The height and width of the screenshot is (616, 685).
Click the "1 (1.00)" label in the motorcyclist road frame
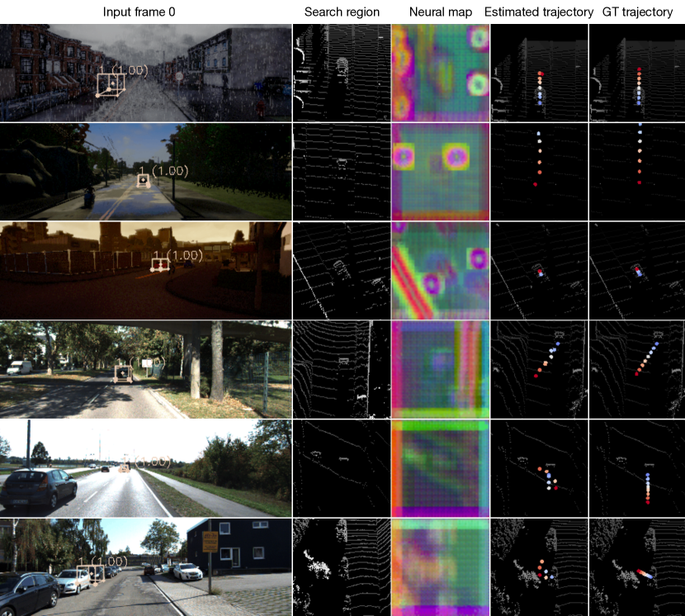point(163,171)
